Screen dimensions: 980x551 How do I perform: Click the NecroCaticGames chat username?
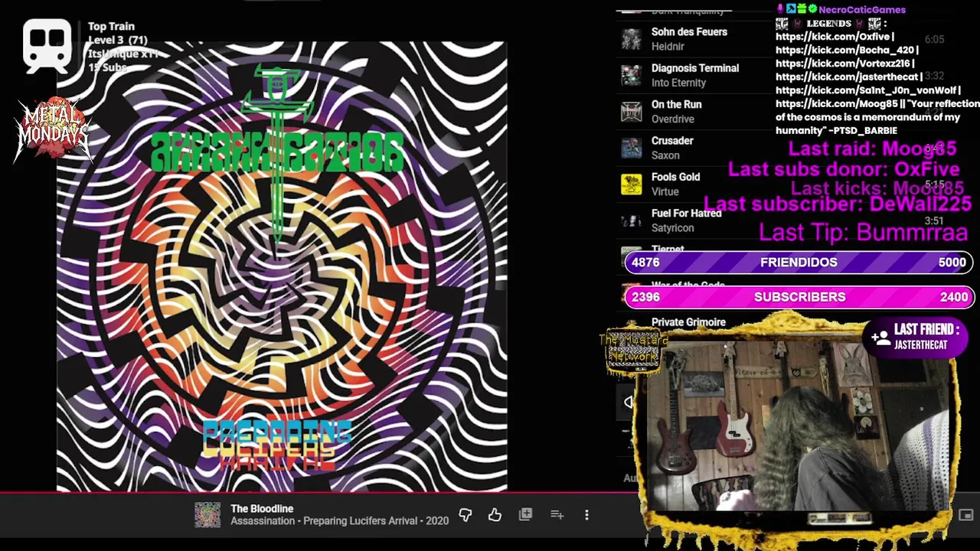pos(862,9)
